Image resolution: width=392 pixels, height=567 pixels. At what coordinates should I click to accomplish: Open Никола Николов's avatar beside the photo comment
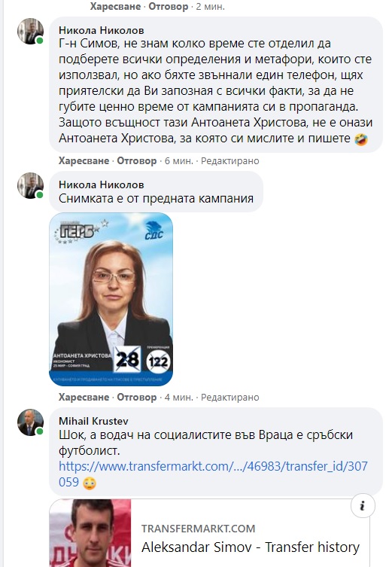[31, 185]
